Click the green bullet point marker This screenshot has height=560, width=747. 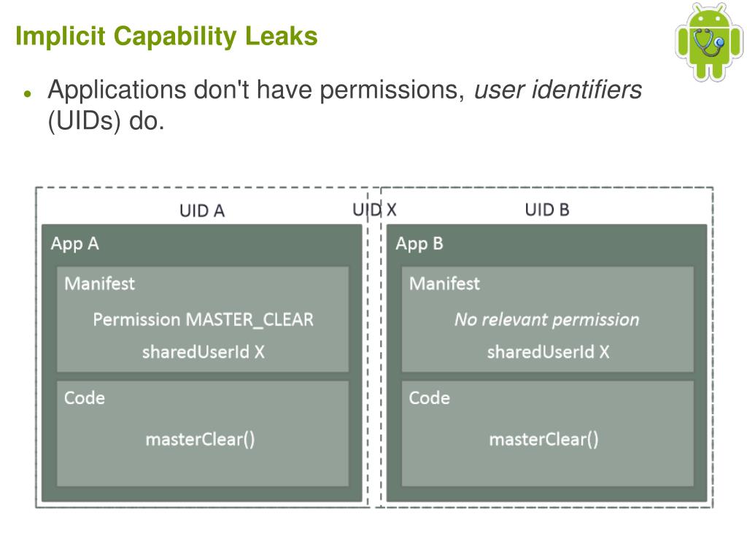(27, 93)
